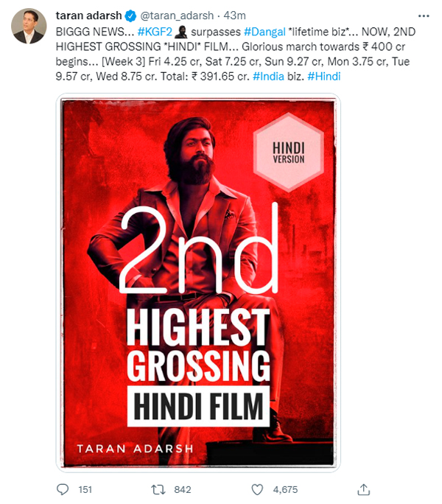442x504 pixels.
Task: Open the #India hashtag
Action: (x=268, y=77)
